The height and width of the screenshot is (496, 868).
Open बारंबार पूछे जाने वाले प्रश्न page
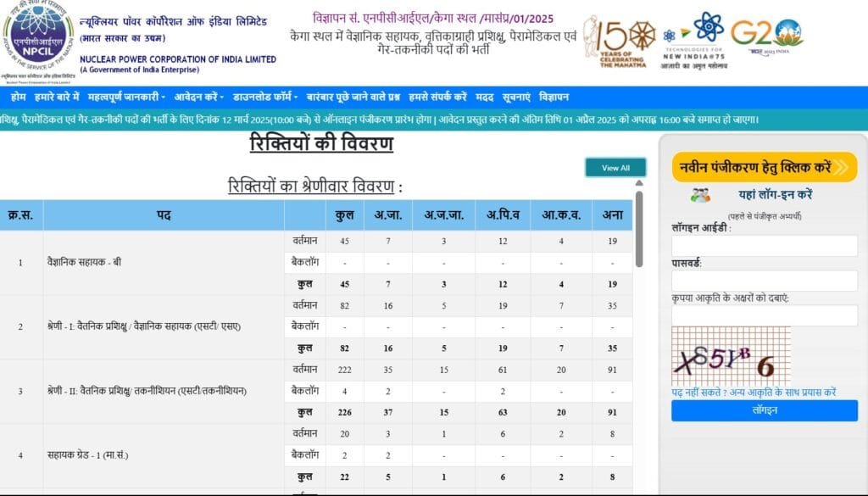[353, 97]
